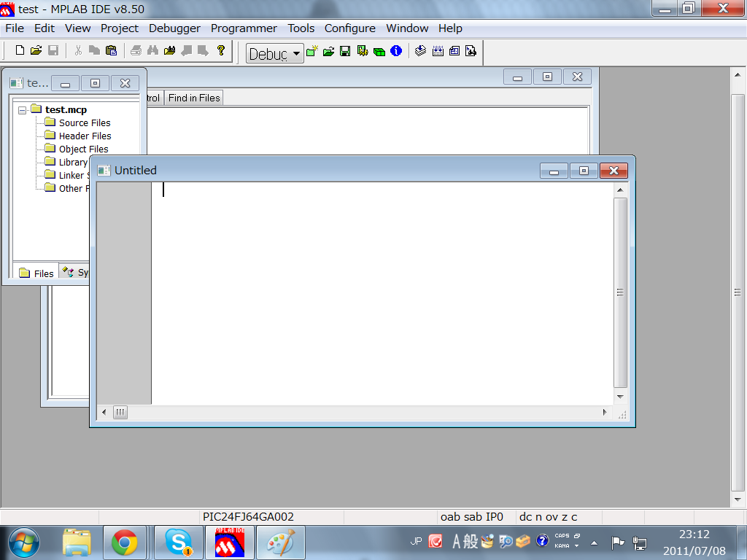Open Google Chrome from the taskbar
Screen dimensions: 747x560
pyautogui.click(x=124, y=542)
